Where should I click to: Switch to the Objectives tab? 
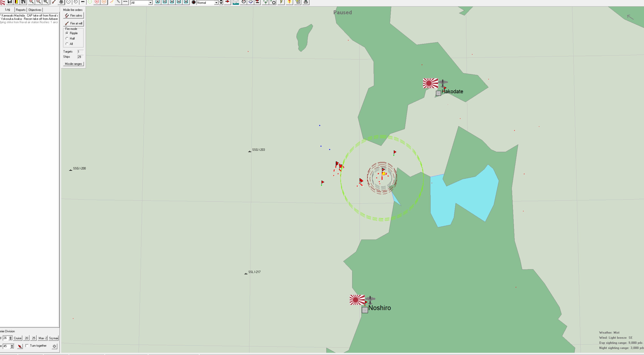[x=35, y=10]
